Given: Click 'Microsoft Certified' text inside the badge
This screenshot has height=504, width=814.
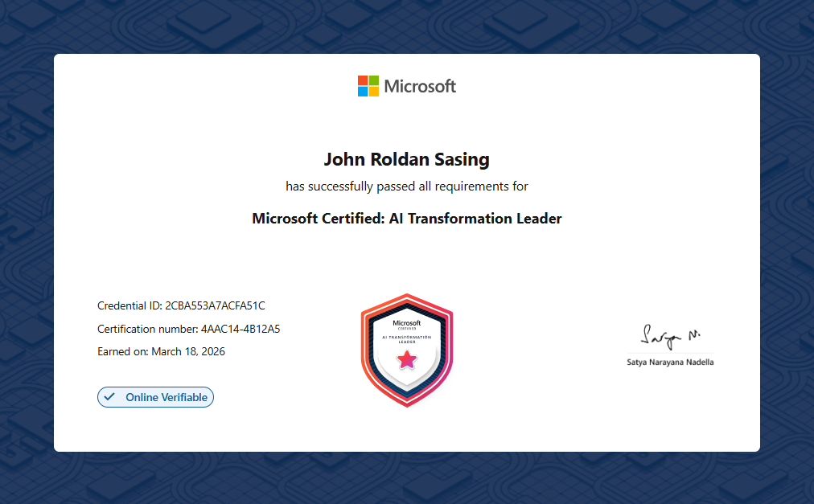Looking at the screenshot, I should click(x=407, y=324).
